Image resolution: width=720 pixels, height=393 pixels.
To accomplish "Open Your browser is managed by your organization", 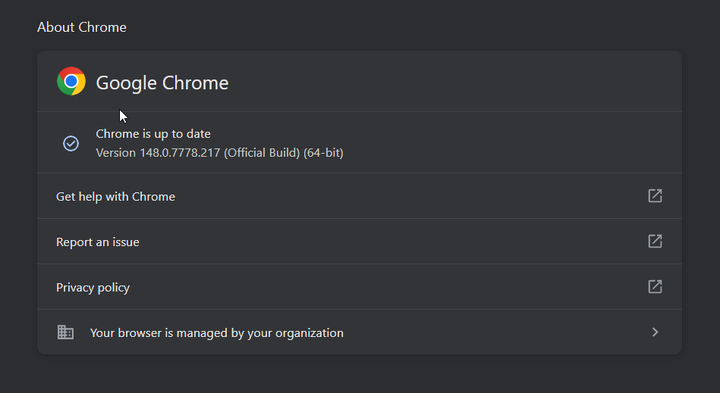I will coord(359,332).
